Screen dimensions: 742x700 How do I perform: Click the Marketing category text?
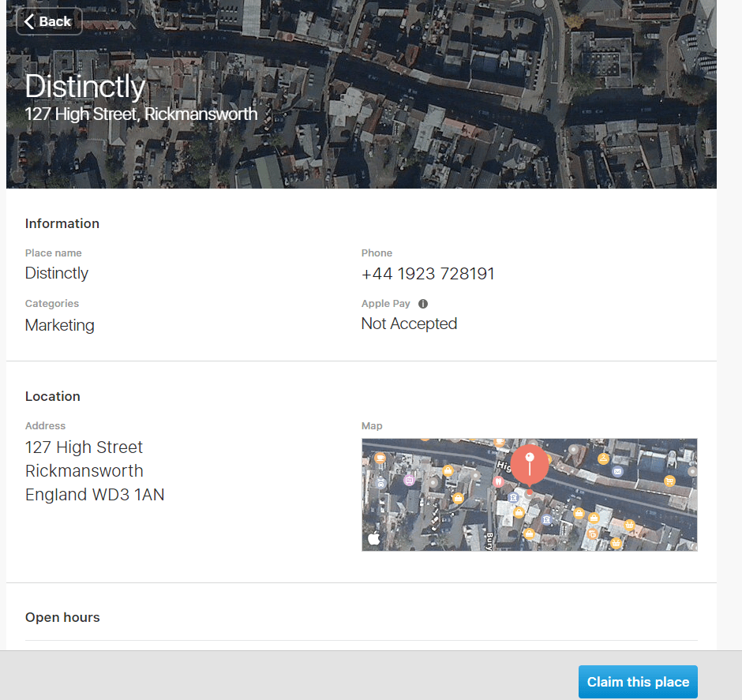click(x=59, y=325)
